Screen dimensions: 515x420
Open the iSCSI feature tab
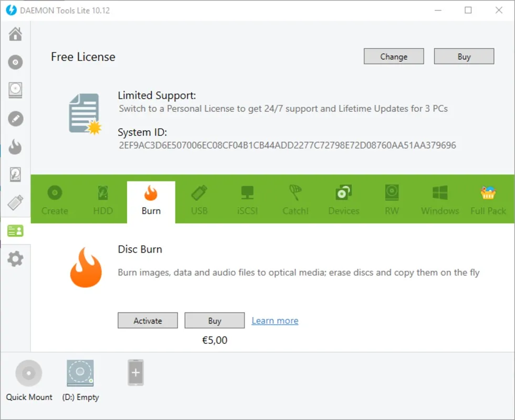pos(247,199)
